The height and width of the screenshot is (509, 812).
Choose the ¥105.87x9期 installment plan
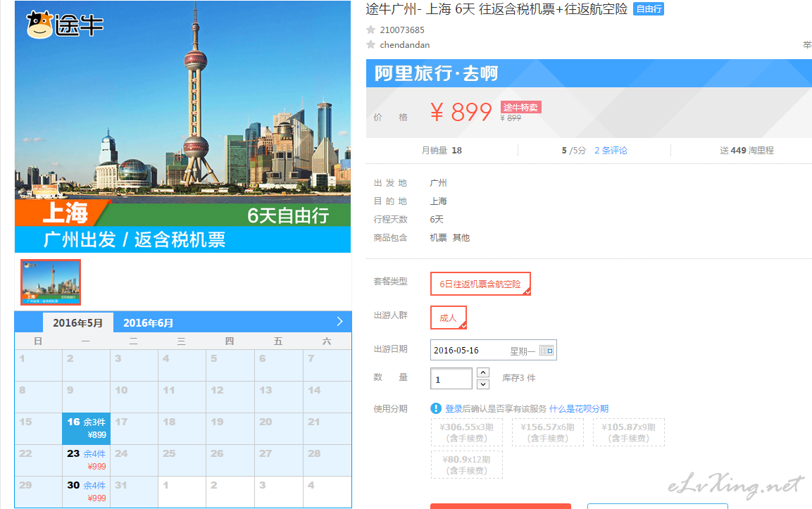pos(628,432)
